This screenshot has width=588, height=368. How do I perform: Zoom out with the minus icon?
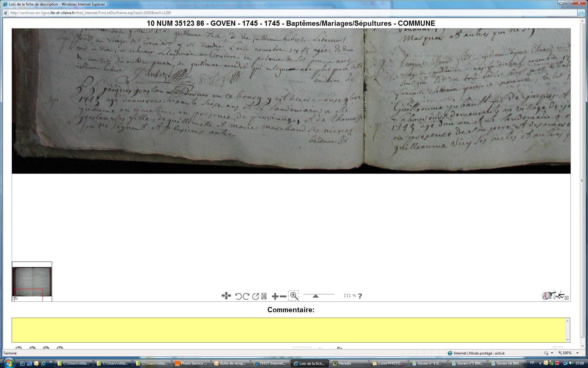(x=283, y=296)
